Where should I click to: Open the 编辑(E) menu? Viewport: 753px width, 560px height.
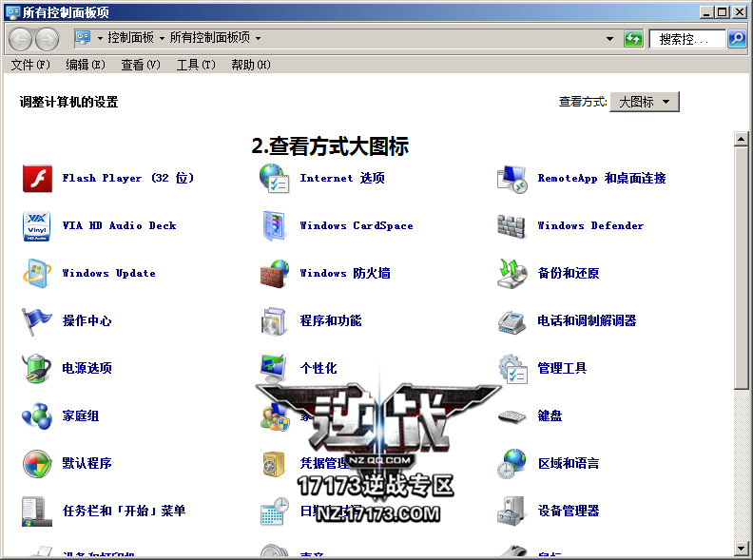[x=85, y=65]
